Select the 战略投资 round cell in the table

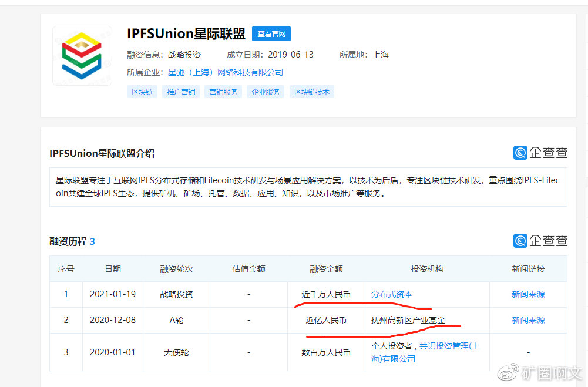pyautogui.click(x=176, y=294)
